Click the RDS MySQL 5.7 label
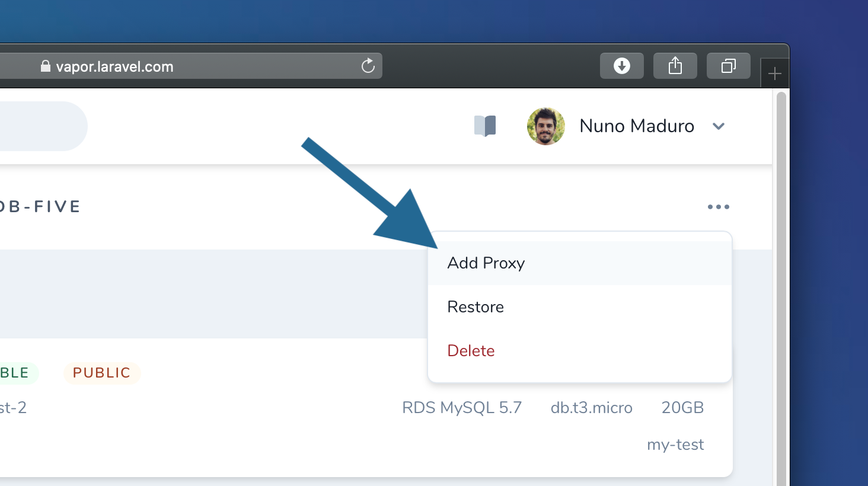 (462, 408)
